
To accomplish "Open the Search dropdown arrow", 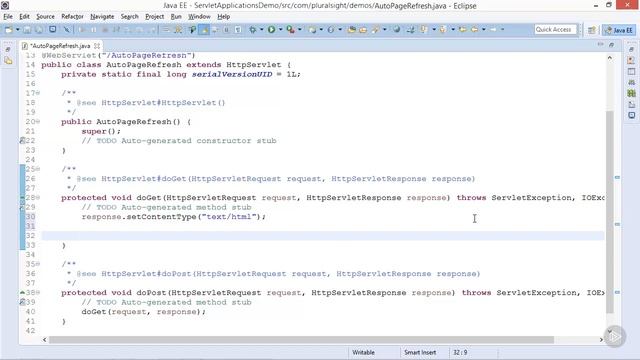I will [x=384, y=30].
